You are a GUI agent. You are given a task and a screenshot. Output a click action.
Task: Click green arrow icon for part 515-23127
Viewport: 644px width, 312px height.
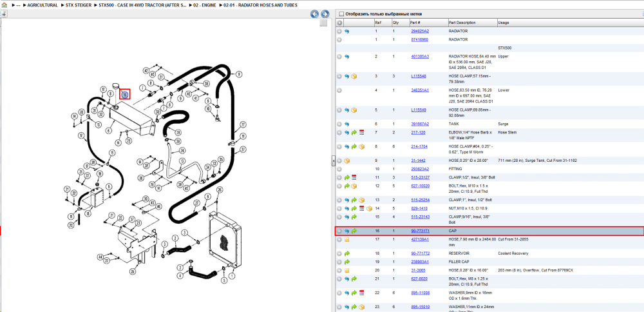point(346,177)
